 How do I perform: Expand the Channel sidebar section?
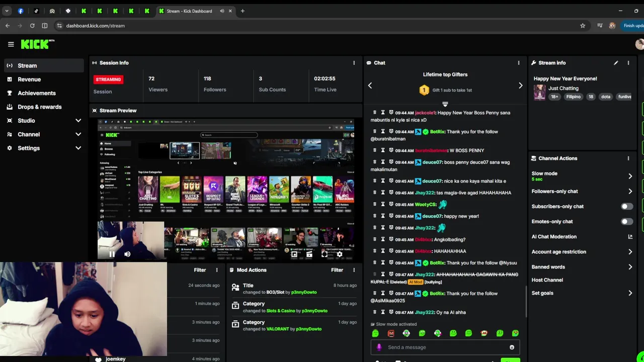point(78,134)
